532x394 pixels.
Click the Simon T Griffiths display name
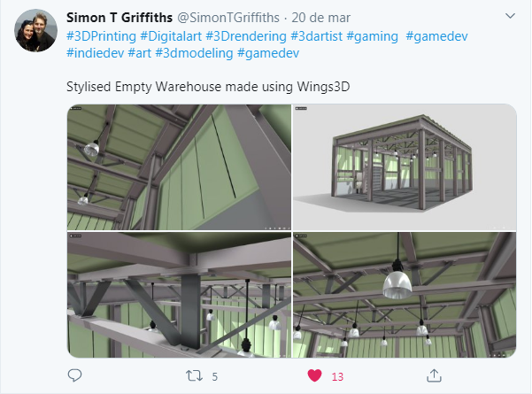(120, 18)
